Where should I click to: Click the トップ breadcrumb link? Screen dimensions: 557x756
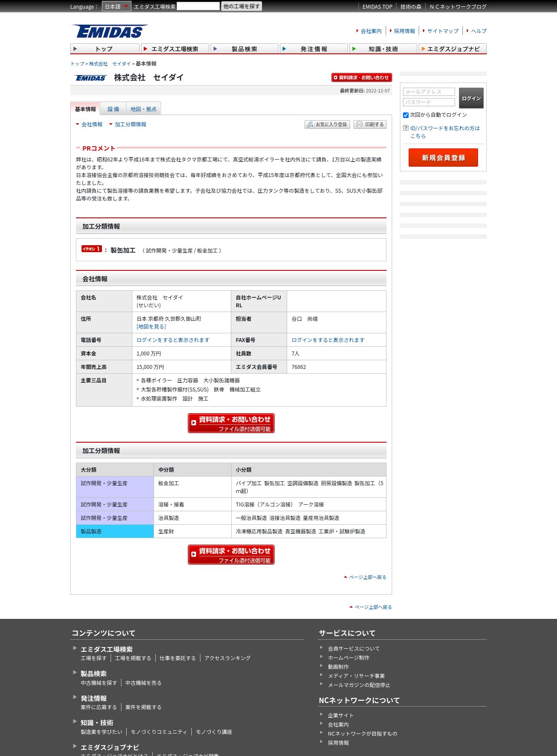pos(77,64)
